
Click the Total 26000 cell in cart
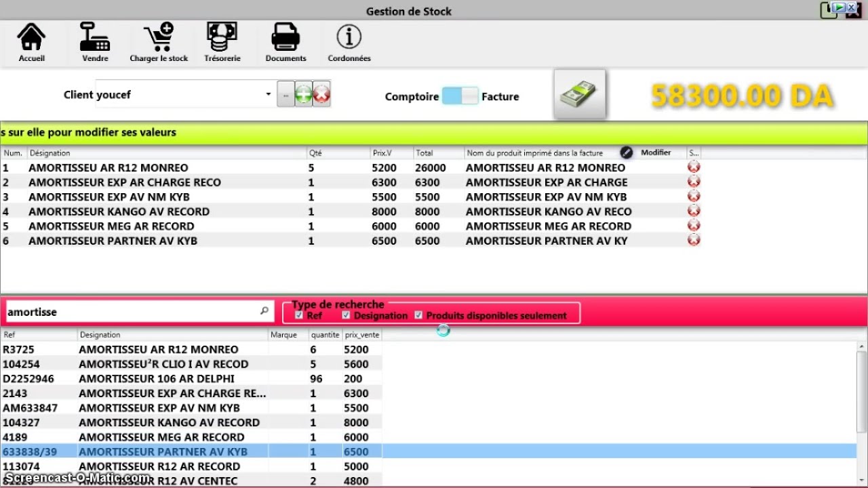coord(431,167)
